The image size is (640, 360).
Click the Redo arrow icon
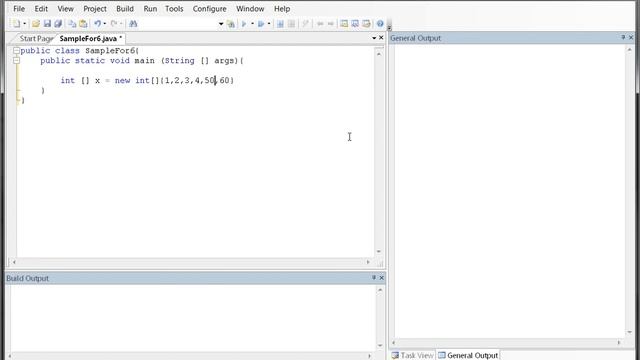tap(114, 24)
